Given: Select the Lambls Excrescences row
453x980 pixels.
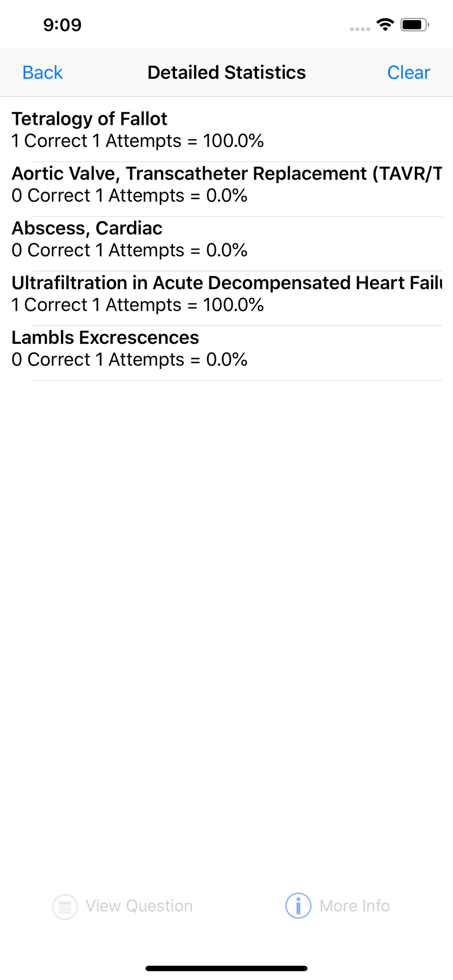Looking at the screenshot, I should pyautogui.click(x=226, y=348).
